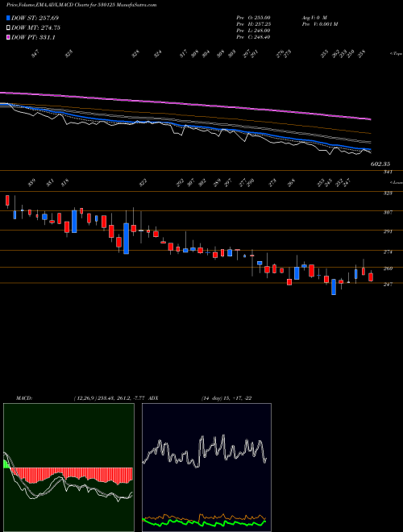Viewport: 403px width, 532px height.
Task: Click the green positive MACD histogram bar
Action: tap(6, 463)
